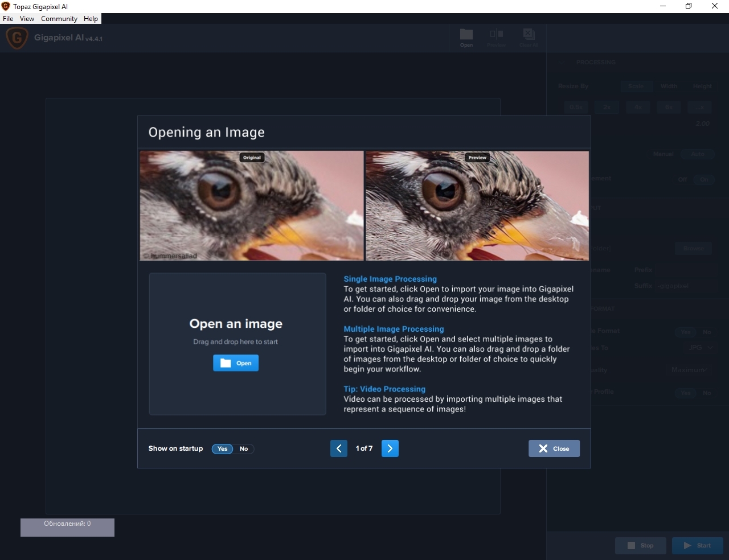729x560 pixels.
Task: Go to the next tutorial slide
Action: click(x=390, y=448)
